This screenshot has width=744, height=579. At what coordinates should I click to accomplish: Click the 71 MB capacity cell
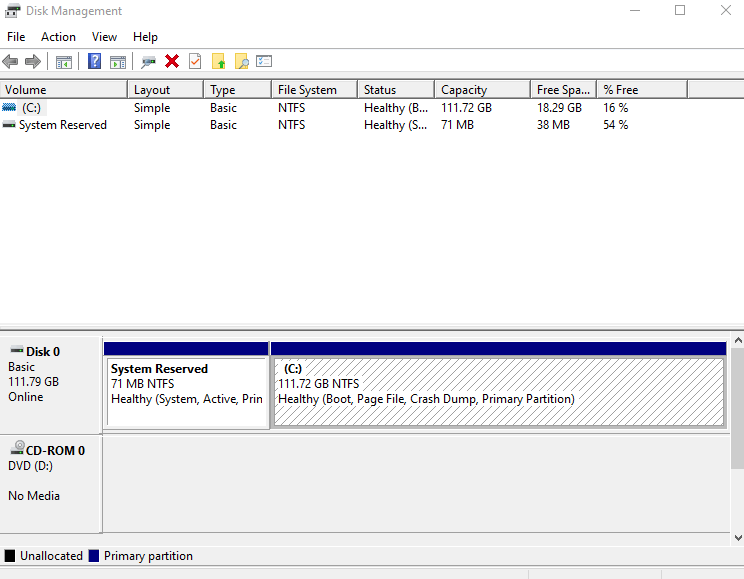tap(457, 125)
